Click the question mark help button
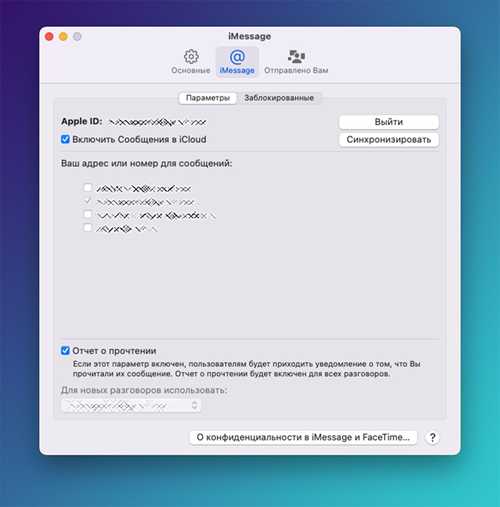Viewport: 500px width, 507px height. [x=432, y=437]
